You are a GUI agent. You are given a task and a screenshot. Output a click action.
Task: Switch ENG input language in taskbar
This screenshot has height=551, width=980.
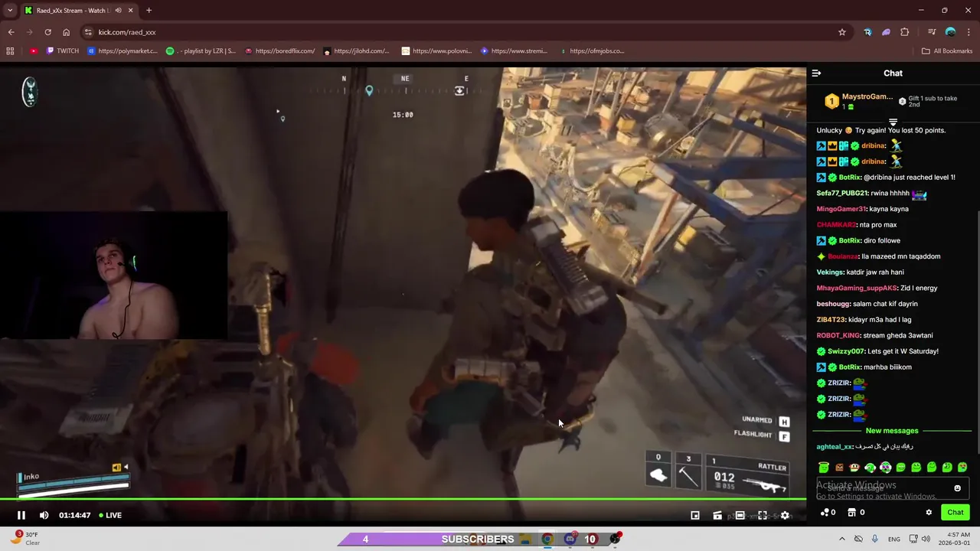pyautogui.click(x=894, y=539)
